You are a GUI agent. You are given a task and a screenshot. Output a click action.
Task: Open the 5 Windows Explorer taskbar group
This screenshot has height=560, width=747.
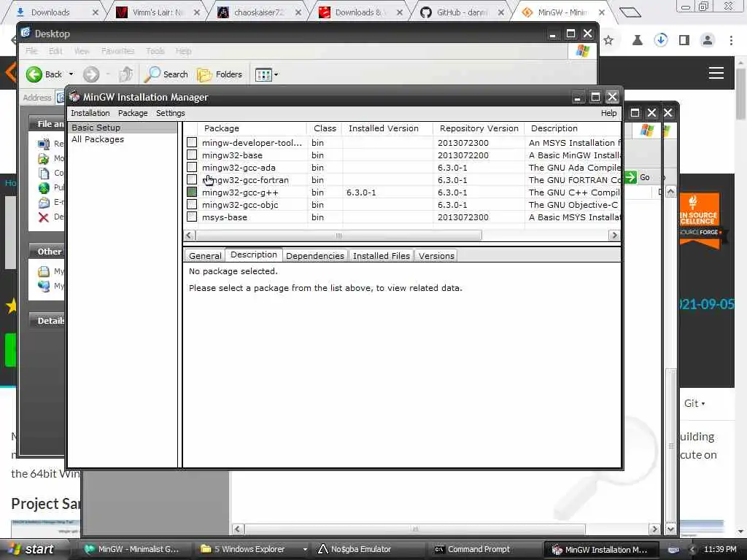click(252, 550)
